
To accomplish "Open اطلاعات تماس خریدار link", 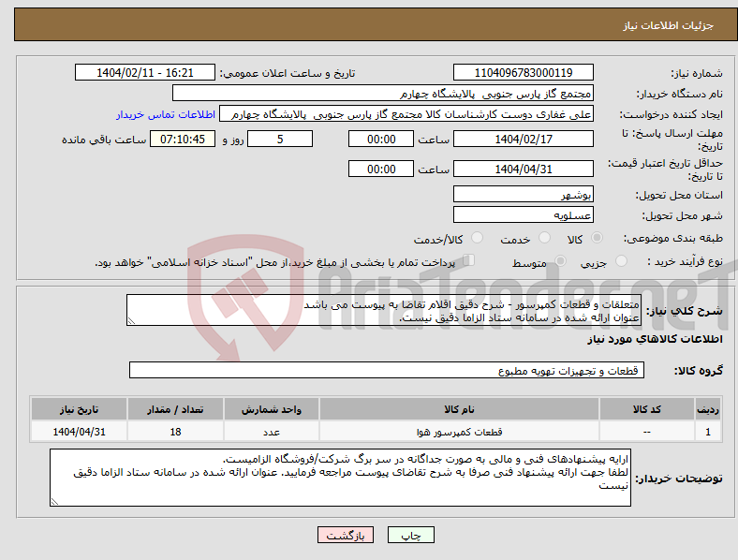I will pos(166,114).
